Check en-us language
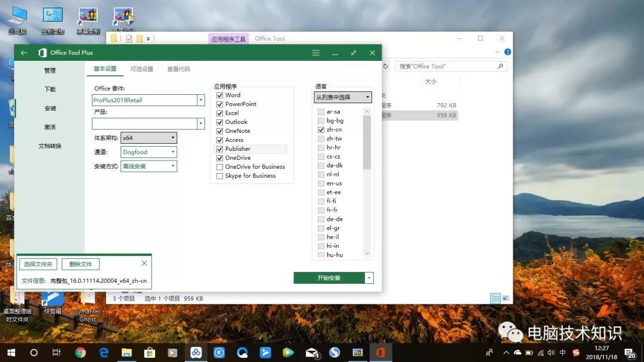 (321, 183)
